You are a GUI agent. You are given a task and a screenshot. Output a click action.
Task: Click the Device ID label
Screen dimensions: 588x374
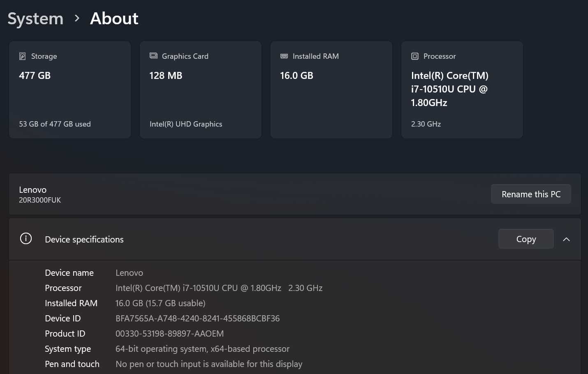63,319
